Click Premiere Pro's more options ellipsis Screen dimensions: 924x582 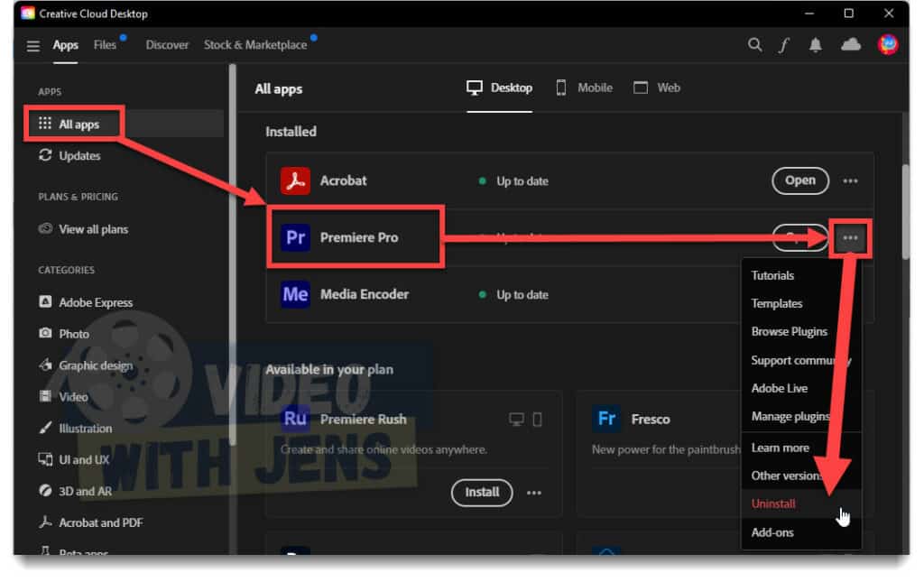point(850,237)
